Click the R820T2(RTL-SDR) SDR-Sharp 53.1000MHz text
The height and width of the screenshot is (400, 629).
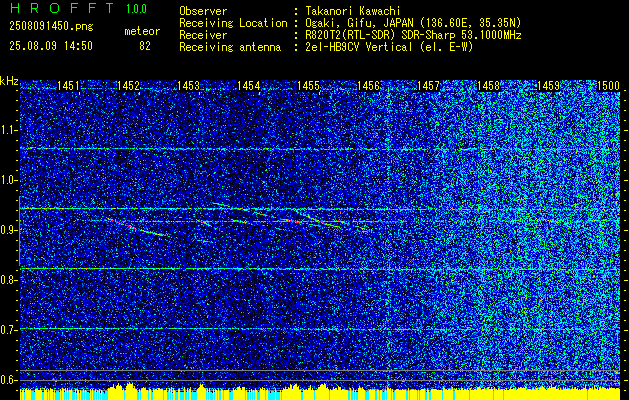click(x=412, y=35)
